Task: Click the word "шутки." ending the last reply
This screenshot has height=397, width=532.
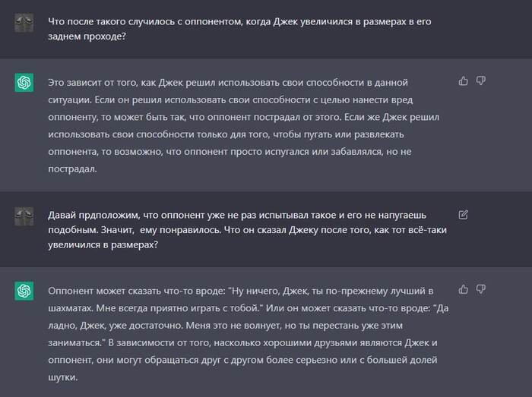Action: [x=63, y=377]
